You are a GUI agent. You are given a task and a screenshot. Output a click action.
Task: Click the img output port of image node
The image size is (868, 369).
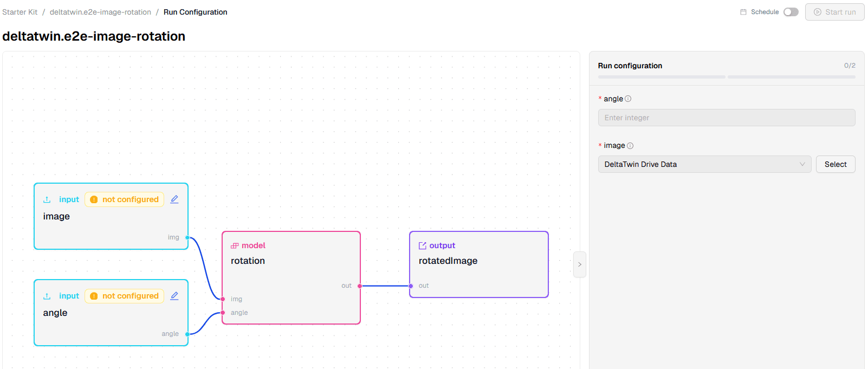tap(187, 237)
